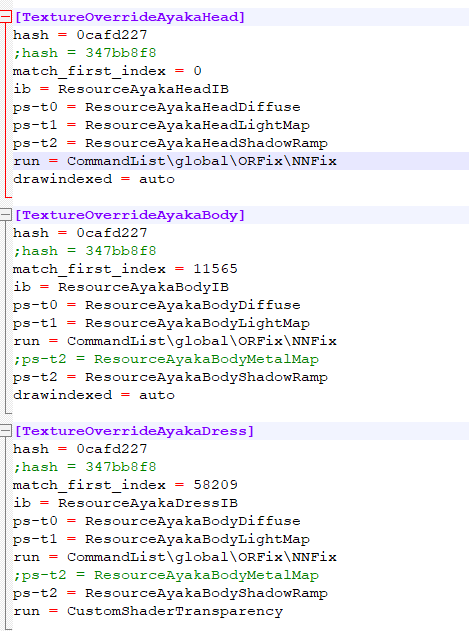The height and width of the screenshot is (631, 469).
Task: Click drawindexed = auto in the Head section
Action: [94, 179]
